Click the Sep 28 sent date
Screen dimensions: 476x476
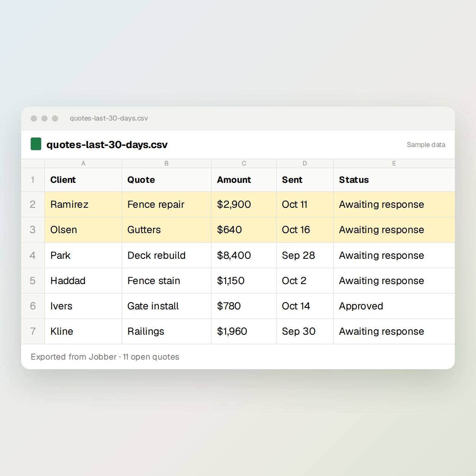[x=305, y=255]
